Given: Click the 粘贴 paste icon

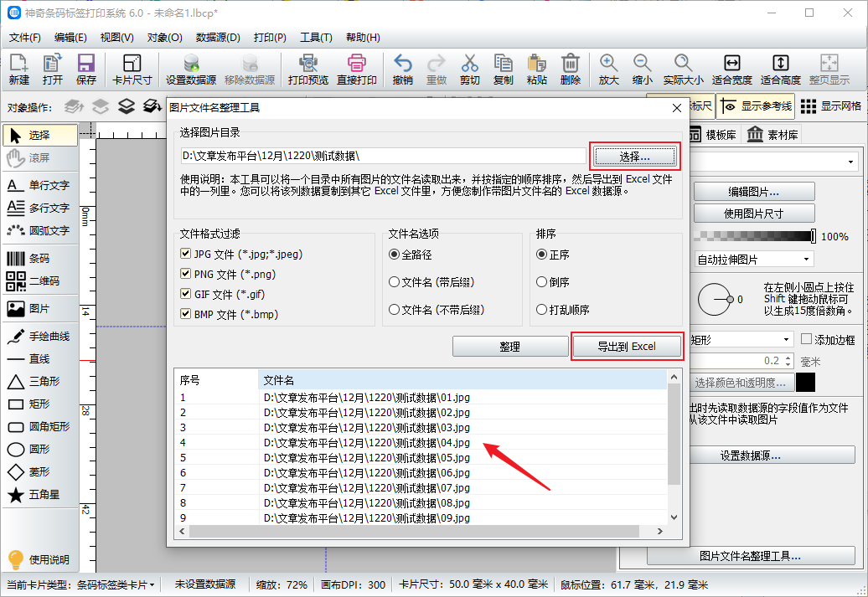Looking at the screenshot, I should pos(536,69).
